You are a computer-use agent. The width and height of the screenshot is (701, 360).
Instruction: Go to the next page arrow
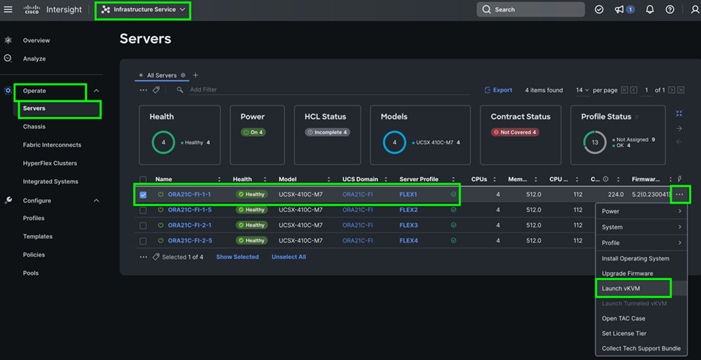pyautogui.click(x=671, y=90)
